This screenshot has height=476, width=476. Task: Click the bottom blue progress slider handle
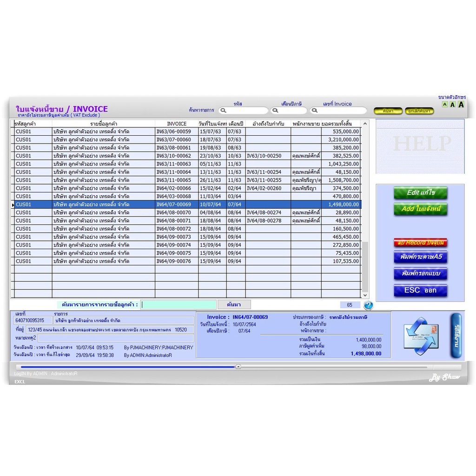point(238,367)
